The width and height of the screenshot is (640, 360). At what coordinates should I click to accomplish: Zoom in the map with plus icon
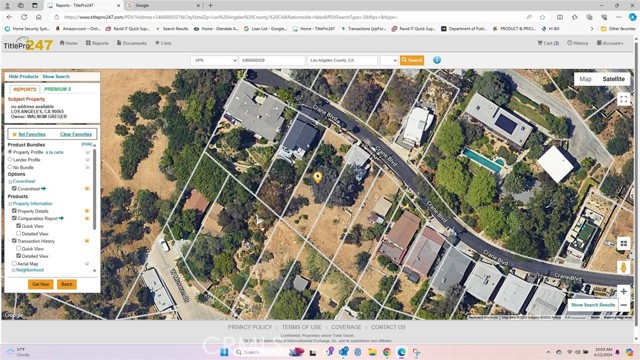point(623,291)
